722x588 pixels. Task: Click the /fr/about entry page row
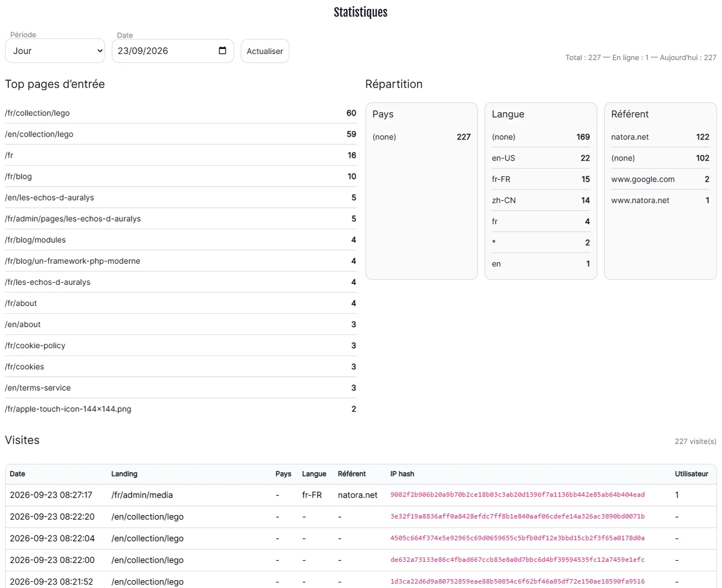tap(180, 303)
